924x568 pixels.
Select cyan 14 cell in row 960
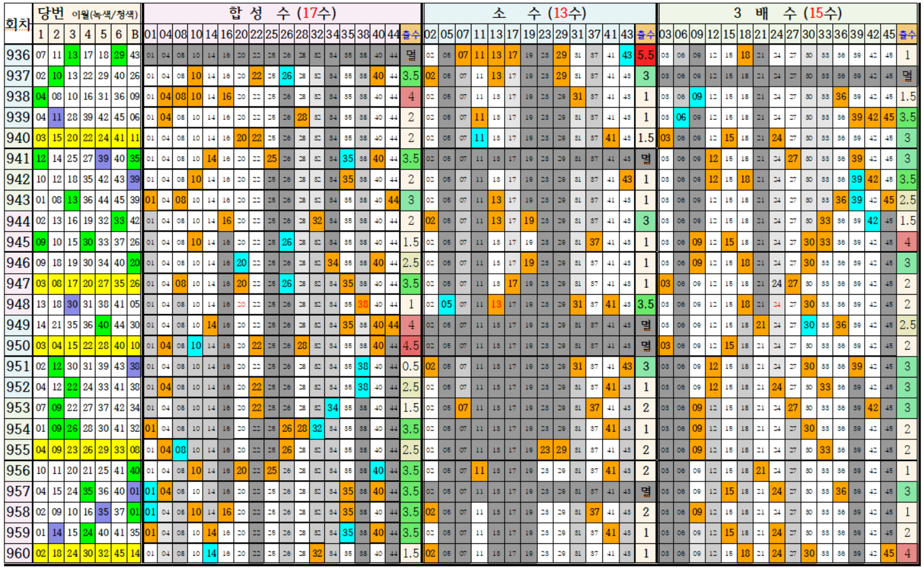[211, 553]
